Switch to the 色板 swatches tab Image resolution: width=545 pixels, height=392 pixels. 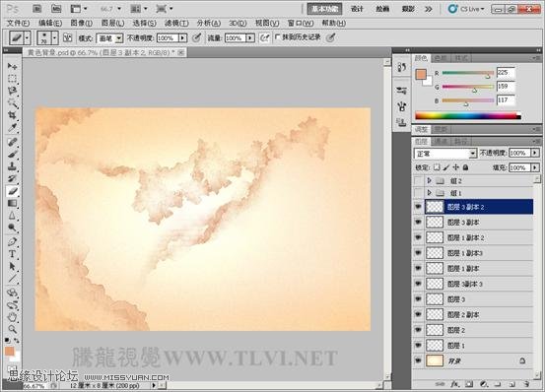click(441, 58)
